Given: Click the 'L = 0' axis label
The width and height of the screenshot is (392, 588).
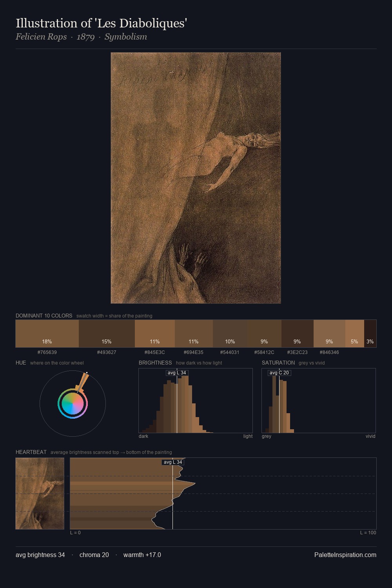Looking at the screenshot, I should [x=75, y=533].
